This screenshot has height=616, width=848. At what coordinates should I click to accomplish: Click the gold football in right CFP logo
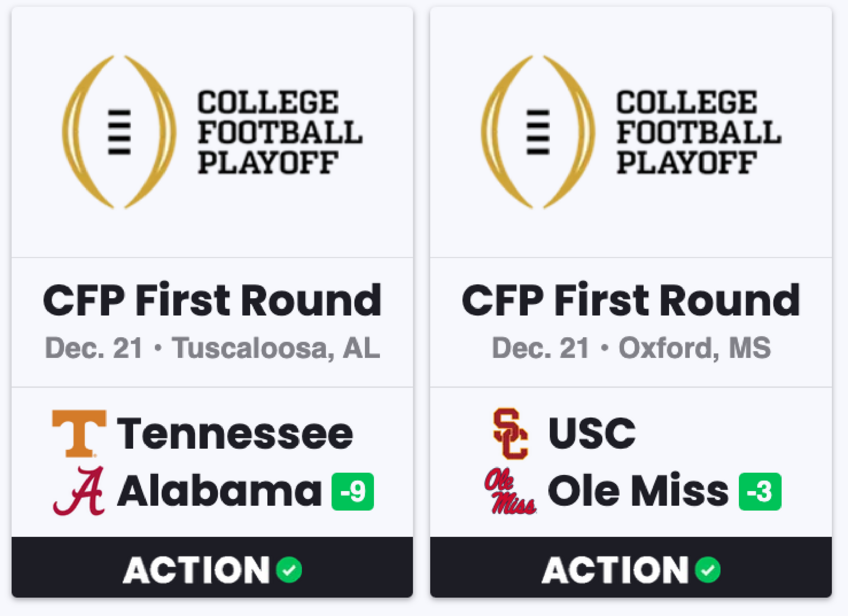(538, 132)
